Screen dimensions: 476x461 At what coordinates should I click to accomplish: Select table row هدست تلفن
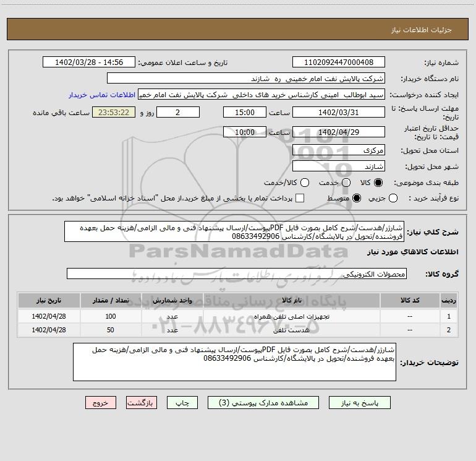click(x=237, y=330)
